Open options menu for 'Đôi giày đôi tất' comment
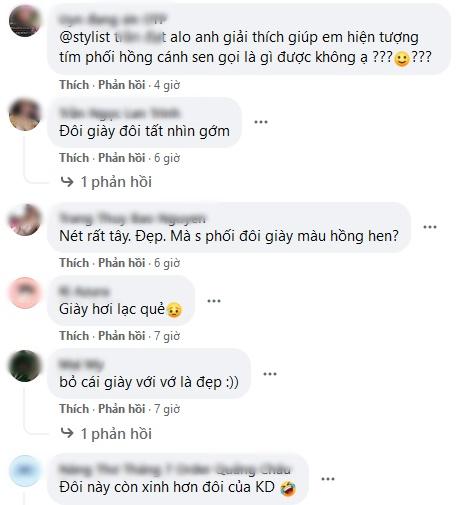The height and width of the screenshot is (505, 459). click(261, 122)
